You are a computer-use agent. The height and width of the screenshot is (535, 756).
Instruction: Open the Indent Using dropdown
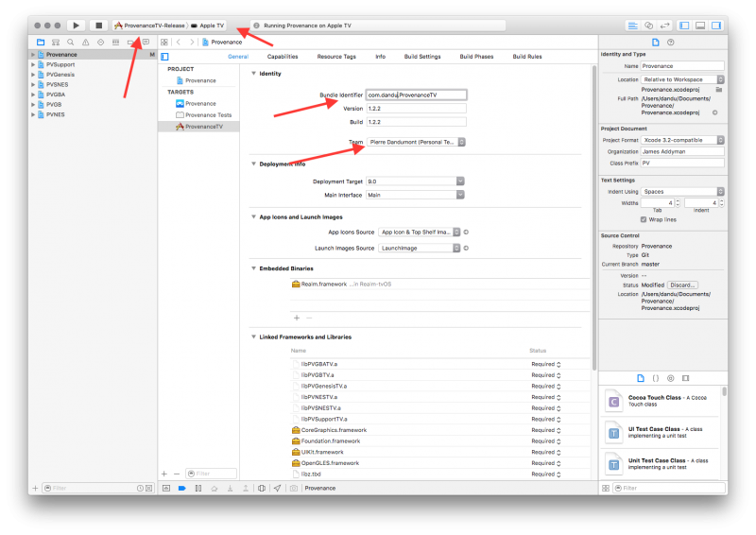[682, 192]
